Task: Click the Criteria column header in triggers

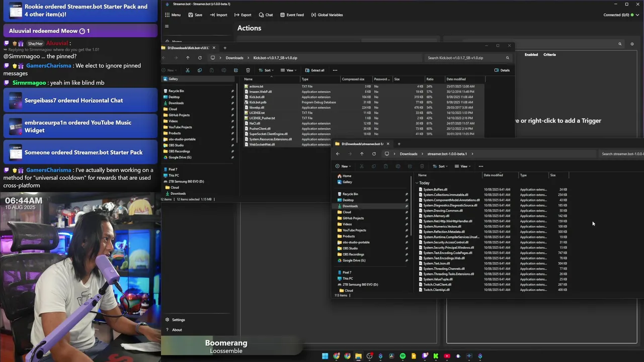Action: 549,54
